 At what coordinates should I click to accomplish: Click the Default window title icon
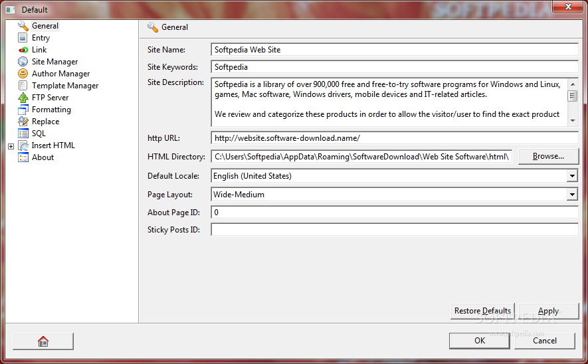(x=11, y=10)
